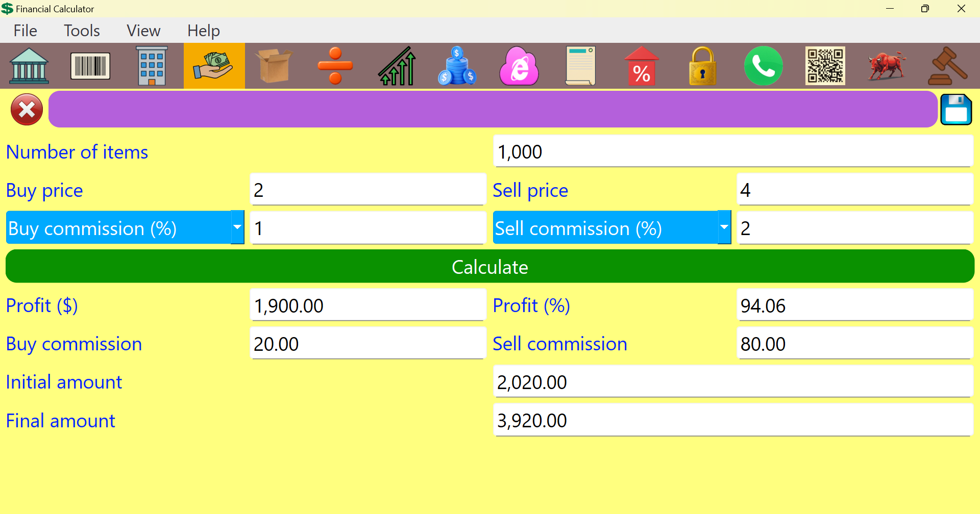Viewport: 980px width, 514px height.
Task: Select the bull market tool
Action: click(886, 65)
